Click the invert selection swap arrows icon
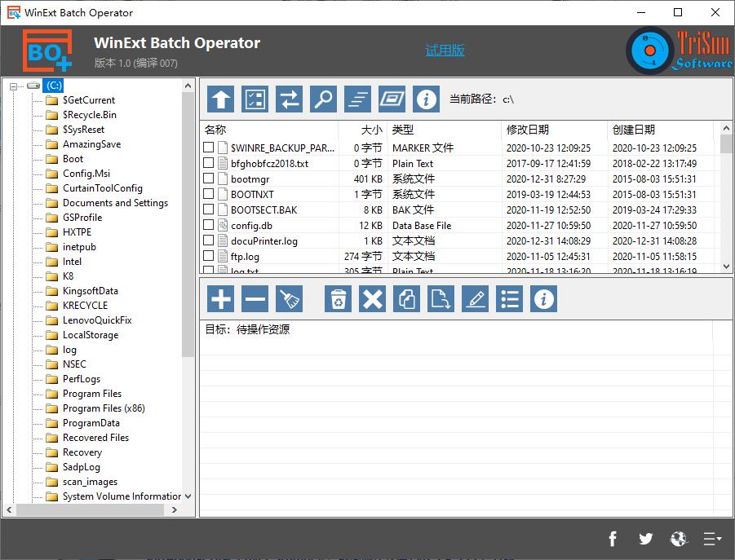 tap(290, 99)
